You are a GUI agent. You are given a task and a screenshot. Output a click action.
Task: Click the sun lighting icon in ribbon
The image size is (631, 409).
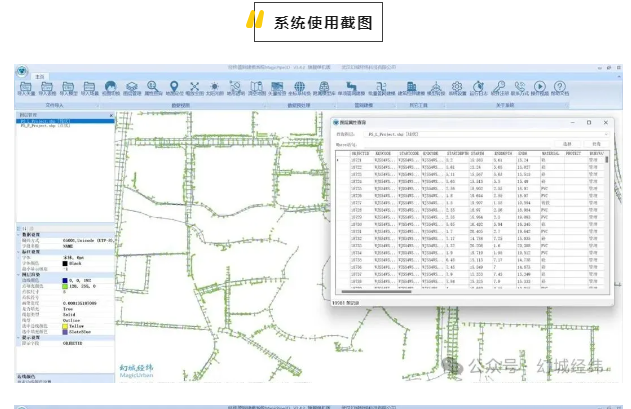point(216,88)
